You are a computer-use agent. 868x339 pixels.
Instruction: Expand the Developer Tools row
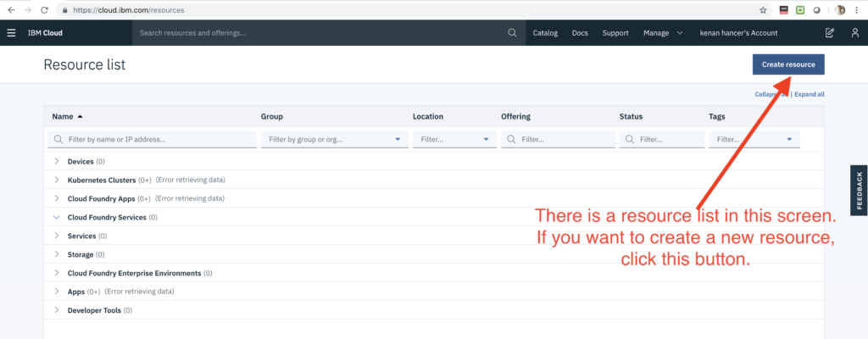point(57,310)
